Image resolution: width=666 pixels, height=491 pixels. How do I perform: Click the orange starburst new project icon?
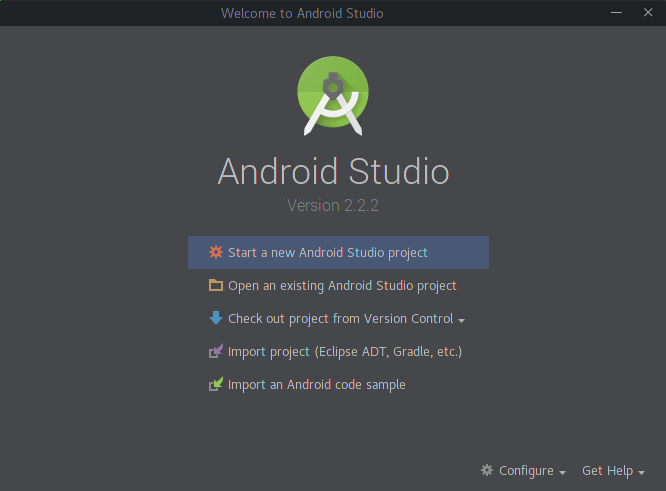click(x=216, y=252)
